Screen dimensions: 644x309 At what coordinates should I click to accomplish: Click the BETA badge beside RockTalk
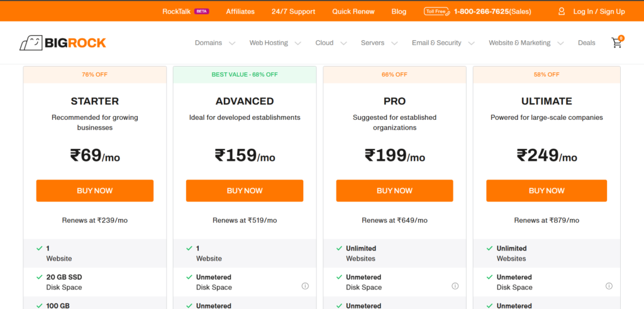(201, 11)
